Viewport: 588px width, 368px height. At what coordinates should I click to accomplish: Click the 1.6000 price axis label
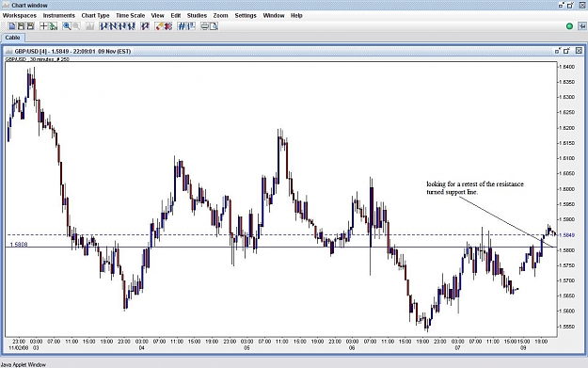[x=566, y=189]
